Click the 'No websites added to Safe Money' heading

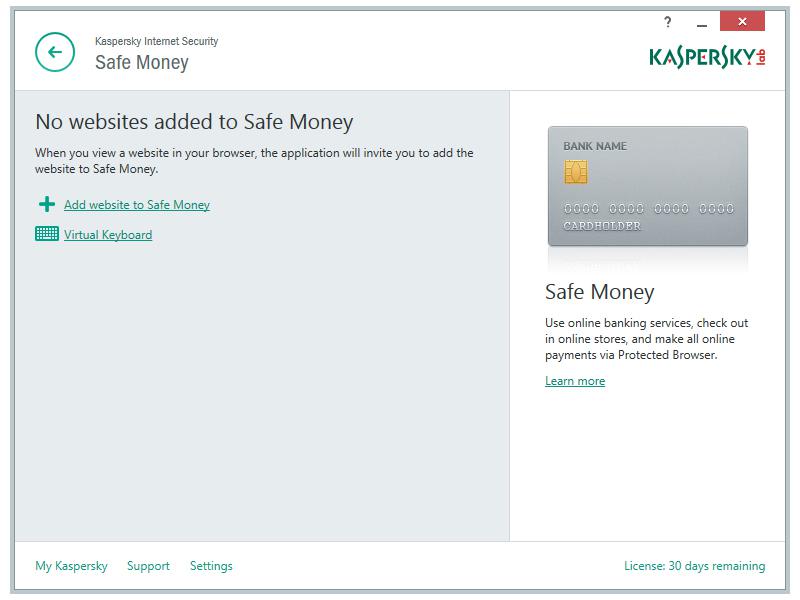coord(194,122)
